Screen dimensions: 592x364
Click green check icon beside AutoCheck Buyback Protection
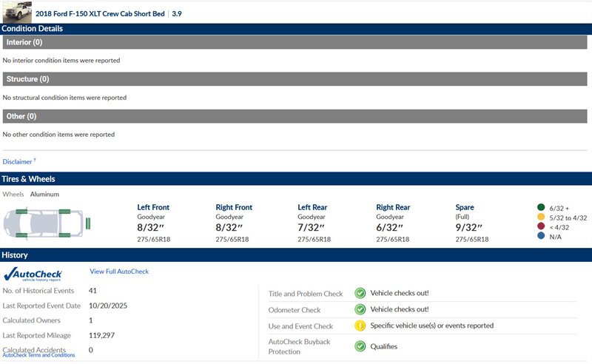(x=360, y=346)
